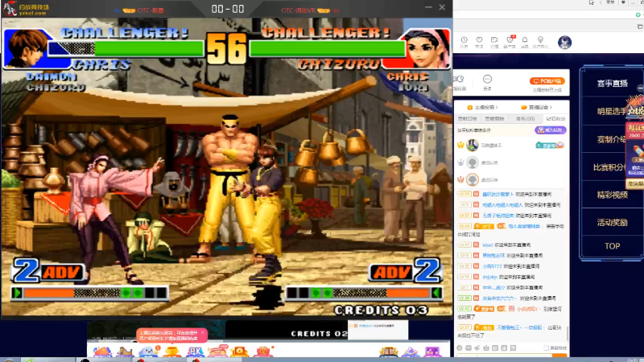Click the small notification popup below game
Viewport: 644px width, 362px height.
378,330
